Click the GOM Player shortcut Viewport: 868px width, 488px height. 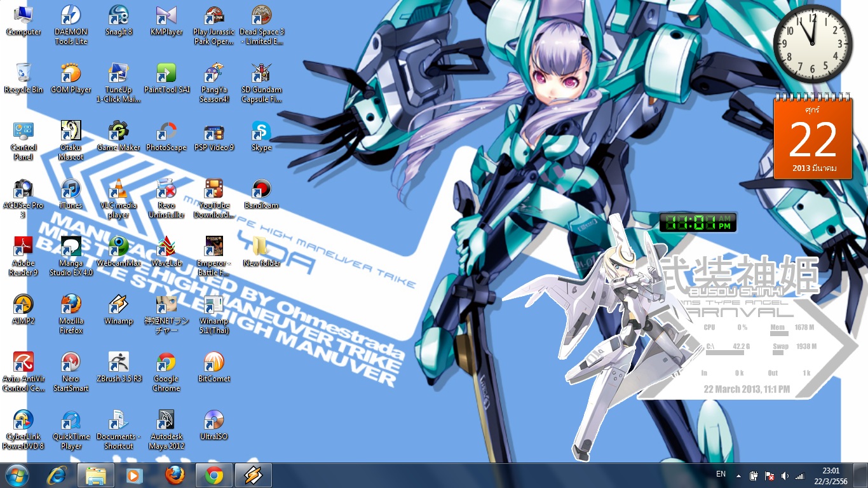click(71, 79)
